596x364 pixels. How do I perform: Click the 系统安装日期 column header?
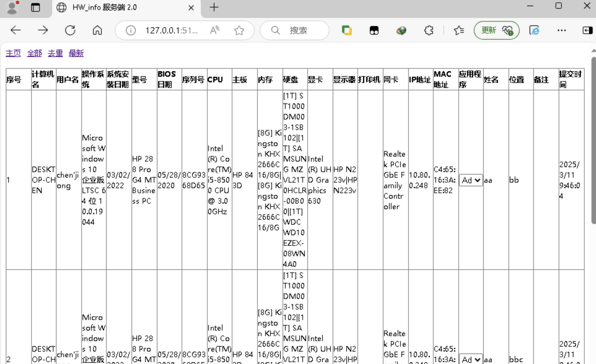tap(119, 79)
